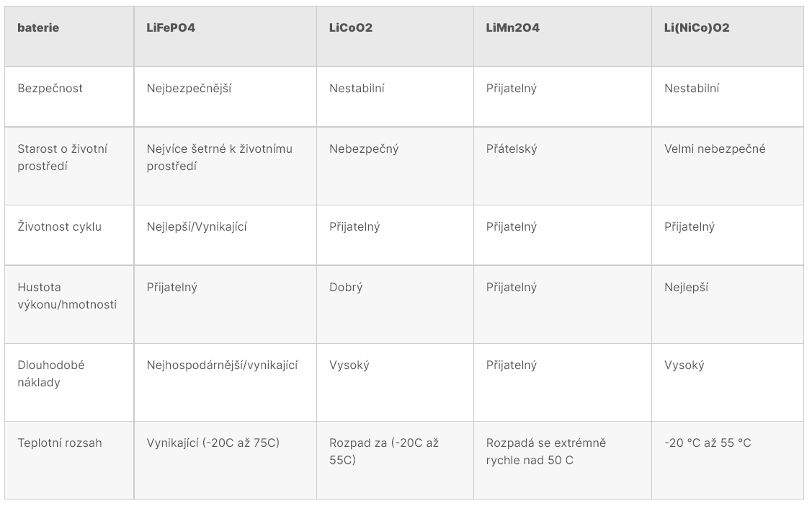This screenshot has height=506, width=812.
Task: Click the 'Nejhospodárnější/vynikající' cell
Action: coord(222,365)
